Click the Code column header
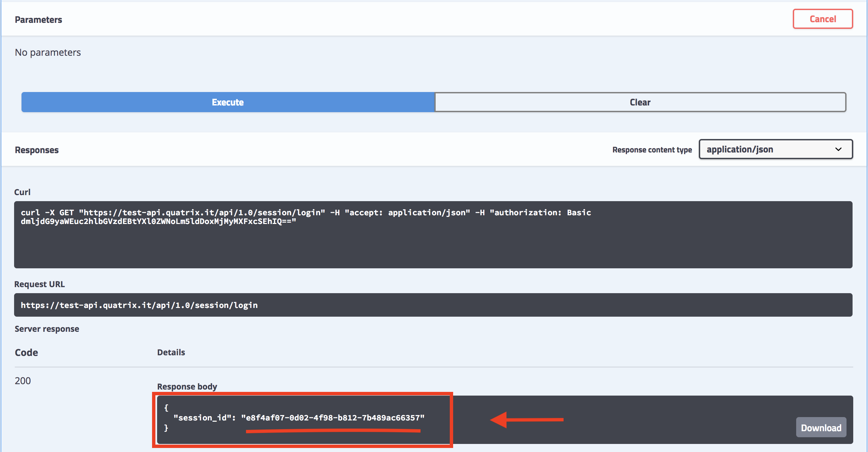This screenshot has height=452, width=868. pos(26,352)
